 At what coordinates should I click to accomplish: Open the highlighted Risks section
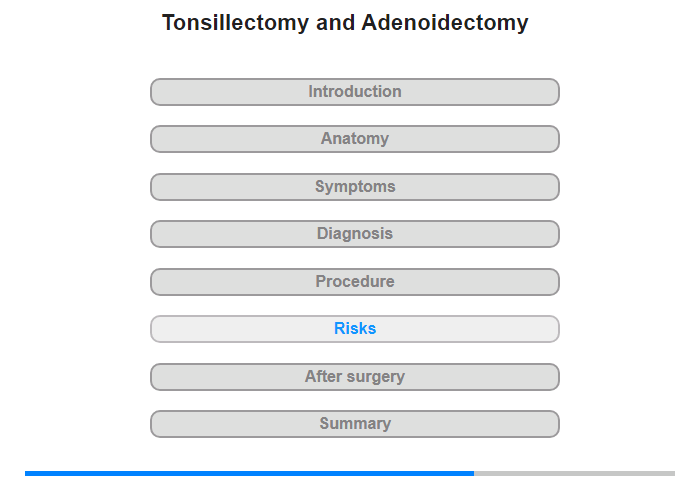click(x=354, y=329)
